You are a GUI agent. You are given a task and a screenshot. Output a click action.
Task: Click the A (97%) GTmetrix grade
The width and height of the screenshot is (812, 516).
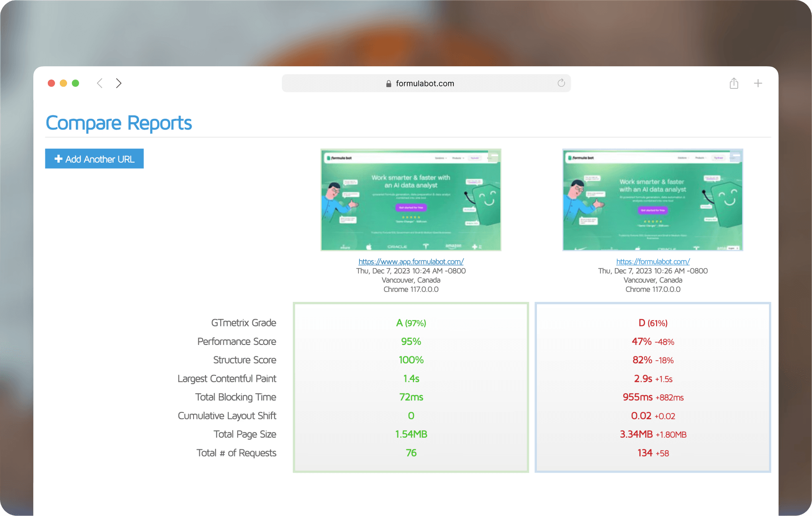tap(411, 323)
